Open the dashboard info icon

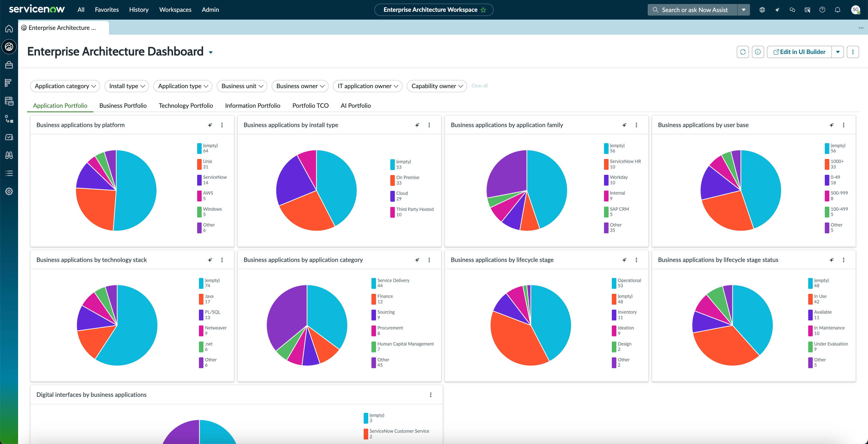(x=758, y=52)
